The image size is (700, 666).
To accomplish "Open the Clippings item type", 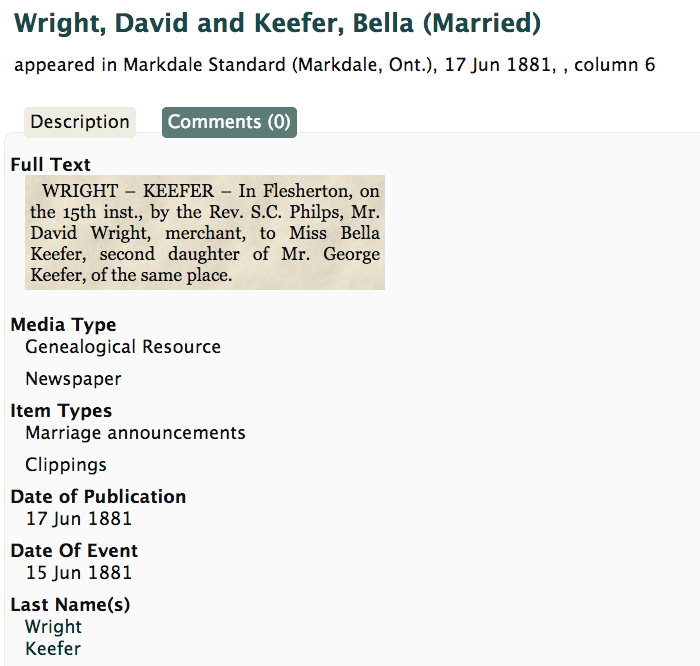I will (66, 465).
